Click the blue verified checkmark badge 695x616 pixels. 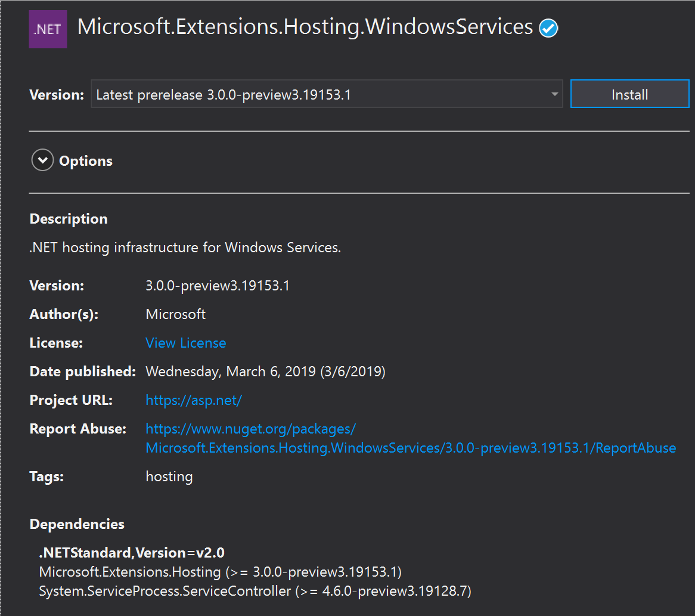tap(548, 29)
